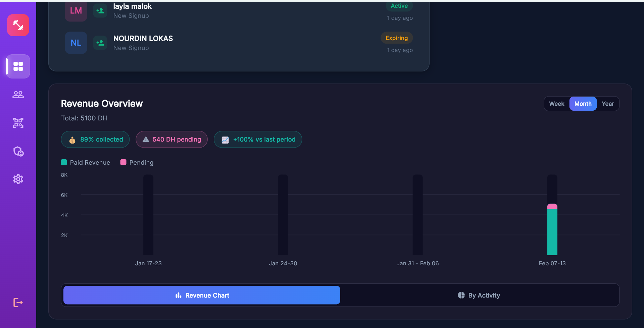
Task: Switch to the By Activity tab
Action: click(479, 295)
